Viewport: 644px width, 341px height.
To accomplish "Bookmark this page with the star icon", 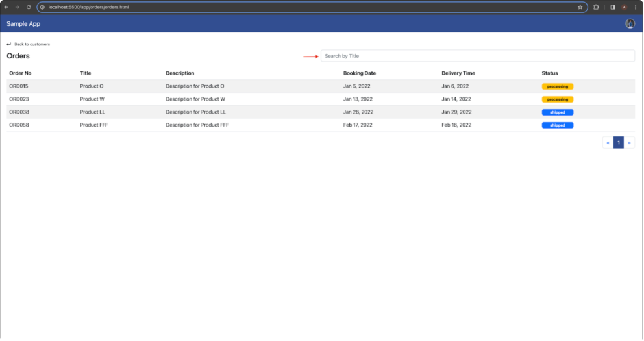I will pos(580,7).
